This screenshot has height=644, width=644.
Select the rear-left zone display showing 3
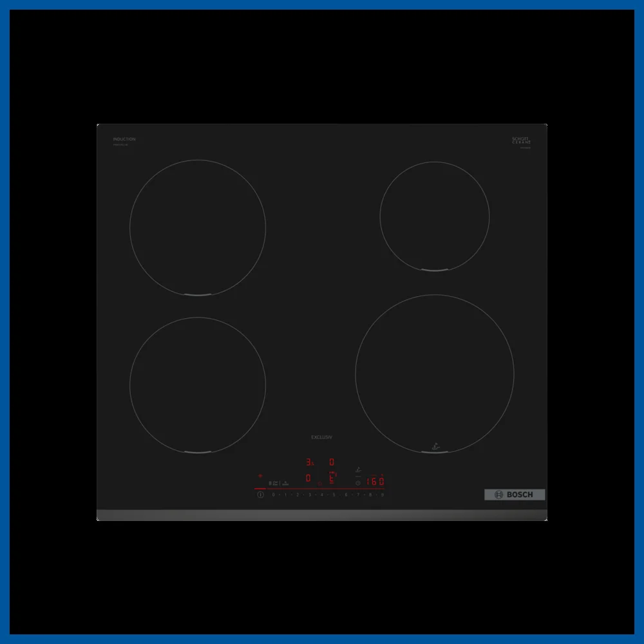(x=310, y=462)
